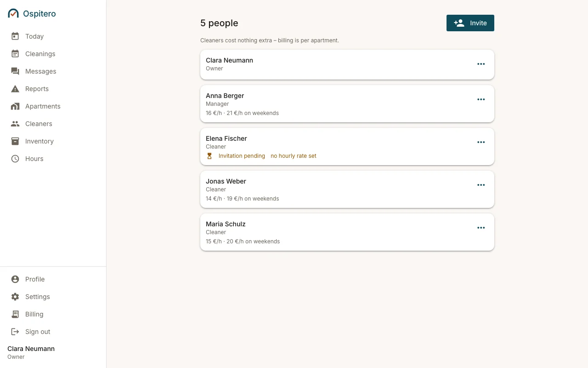588x368 pixels.
Task: Select Anna Berger's name on her card
Action: click(x=225, y=96)
